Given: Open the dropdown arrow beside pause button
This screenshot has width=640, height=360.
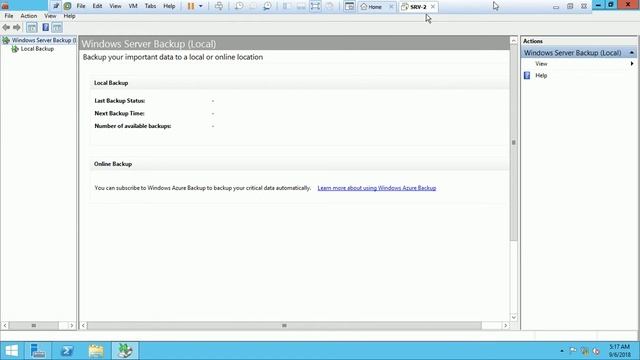Looking at the screenshot, I should [200, 6].
